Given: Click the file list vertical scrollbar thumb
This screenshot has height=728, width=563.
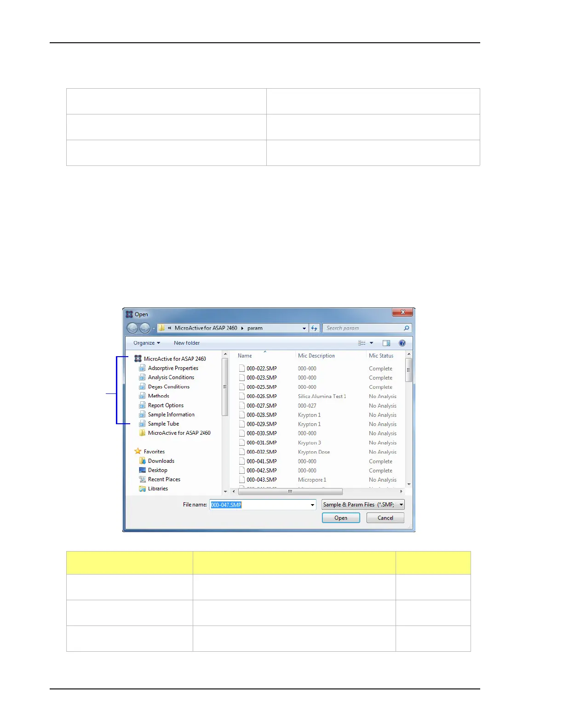Looking at the screenshot, I should click(x=408, y=370).
